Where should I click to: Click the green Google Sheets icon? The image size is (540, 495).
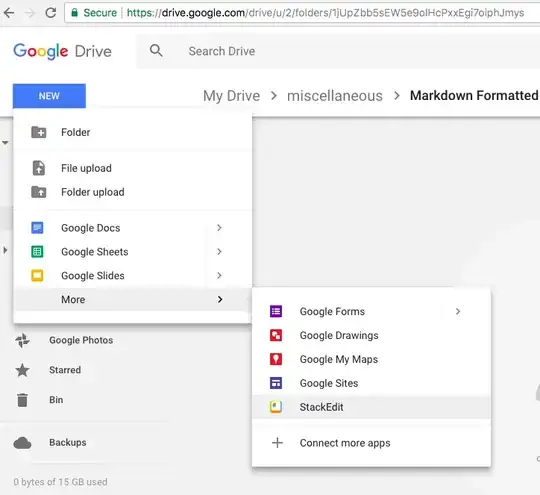[x=37, y=252]
